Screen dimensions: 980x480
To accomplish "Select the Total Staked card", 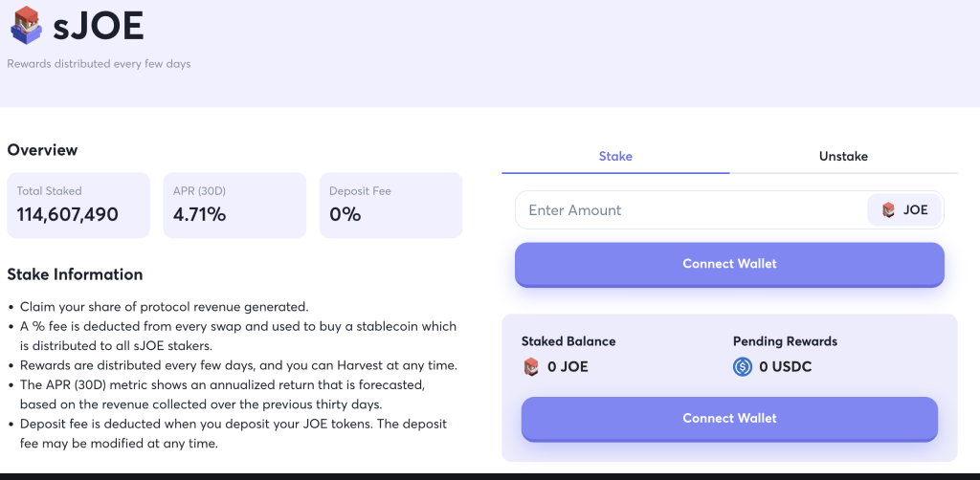I will [78, 205].
